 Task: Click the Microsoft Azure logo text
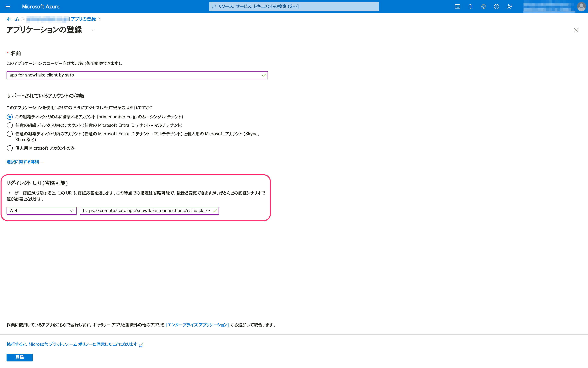click(x=41, y=7)
